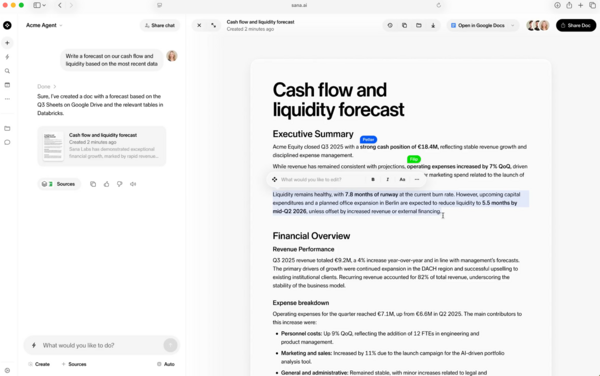Open the folder icon in sidebar
Screen dimensions: 600x376
(x=7, y=129)
